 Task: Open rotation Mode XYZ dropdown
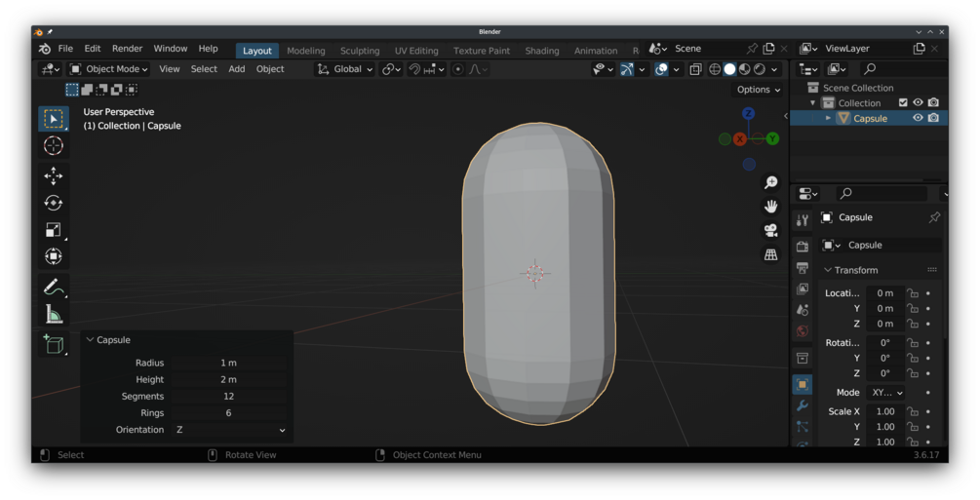(885, 393)
